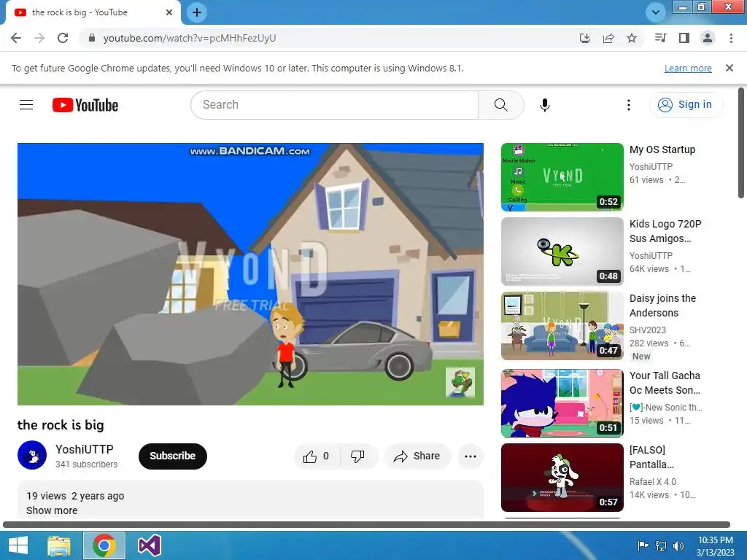
Task: Open 'My OS Startup' title link
Action: (662, 149)
